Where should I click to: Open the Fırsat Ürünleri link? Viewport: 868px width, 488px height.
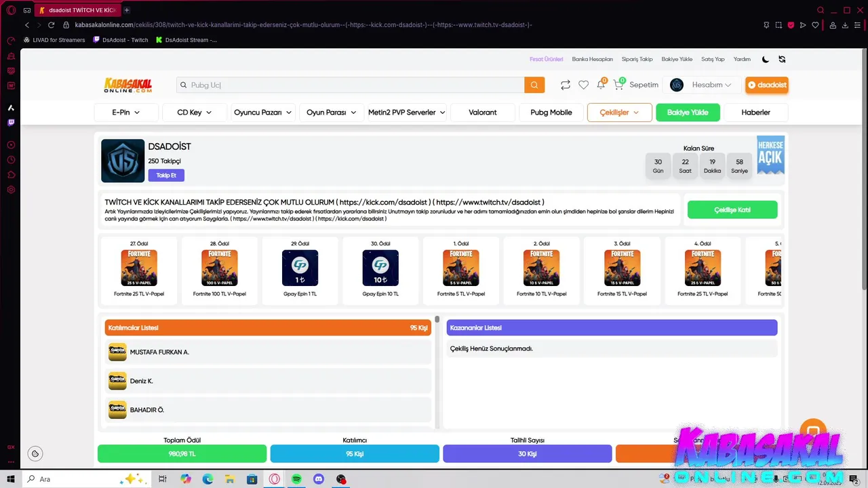[547, 59]
